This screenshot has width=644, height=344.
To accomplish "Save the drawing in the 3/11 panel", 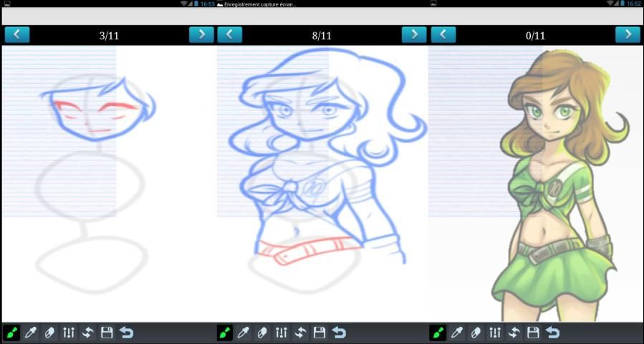I will [x=107, y=333].
